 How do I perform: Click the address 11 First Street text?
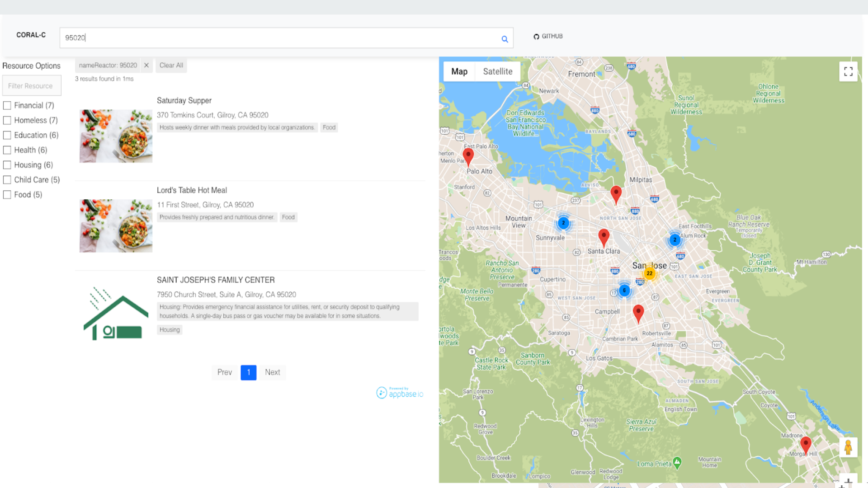pos(205,205)
